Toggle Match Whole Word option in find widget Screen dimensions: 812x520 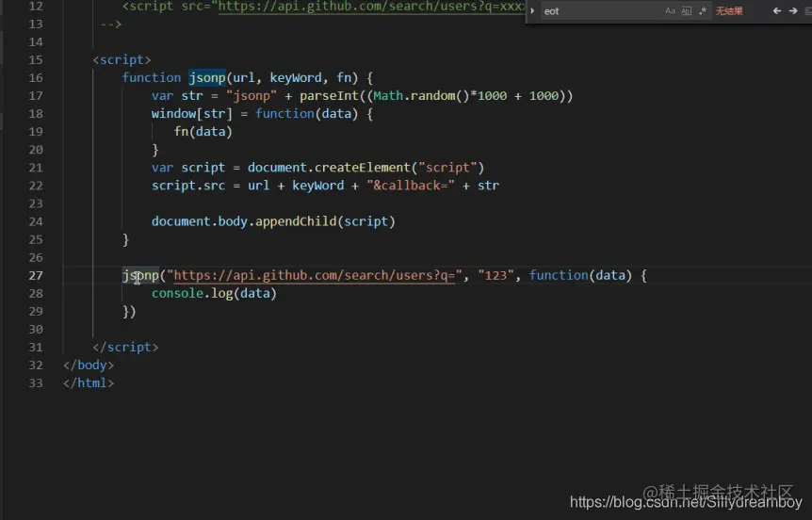pos(686,11)
